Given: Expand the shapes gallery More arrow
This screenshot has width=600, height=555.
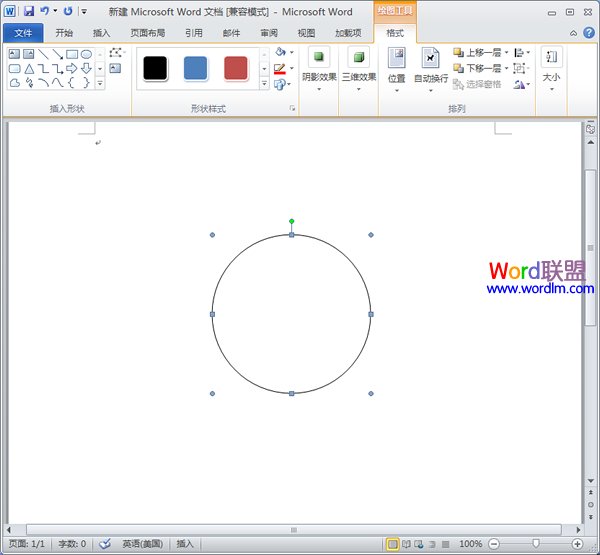Looking at the screenshot, I should [x=100, y=83].
